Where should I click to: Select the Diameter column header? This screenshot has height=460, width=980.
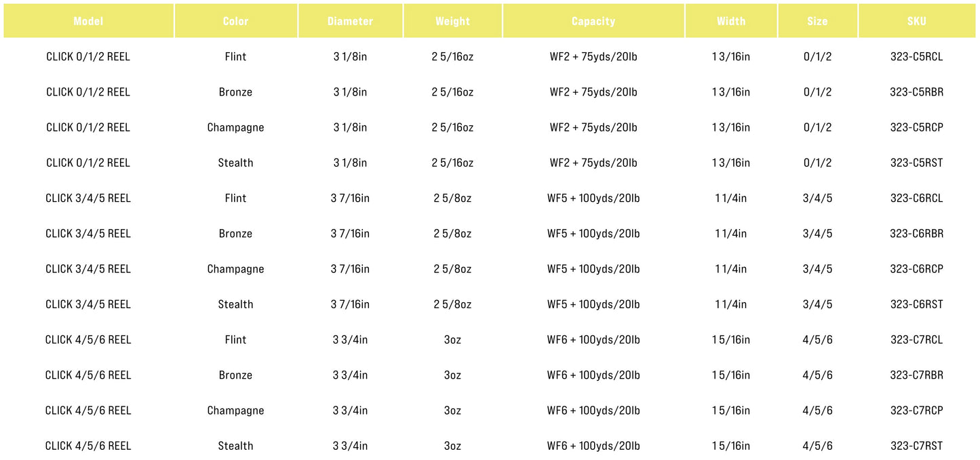(350, 21)
